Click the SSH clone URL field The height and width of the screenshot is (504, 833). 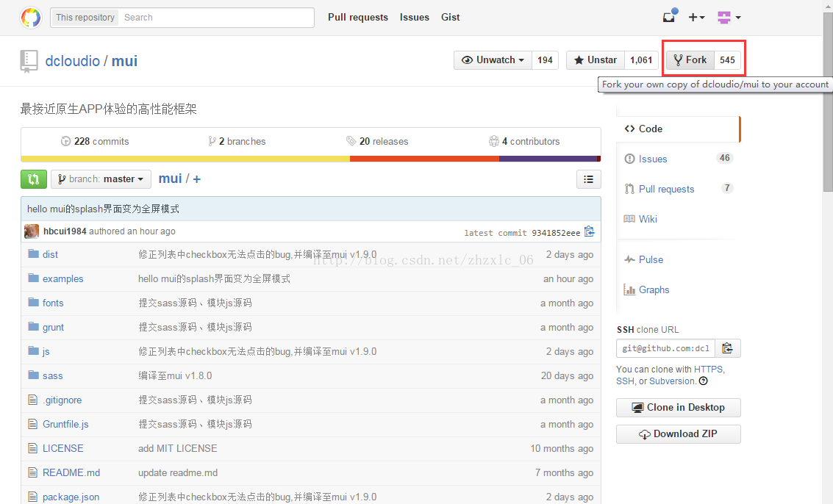click(665, 348)
